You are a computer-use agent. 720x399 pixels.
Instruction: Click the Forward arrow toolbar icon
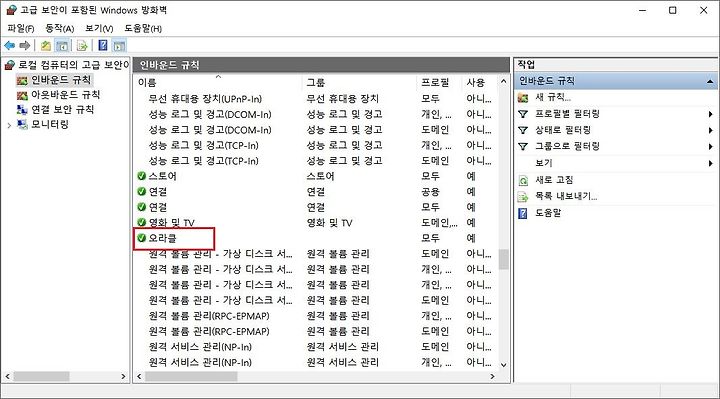pyautogui.click(x=25, y=45)
